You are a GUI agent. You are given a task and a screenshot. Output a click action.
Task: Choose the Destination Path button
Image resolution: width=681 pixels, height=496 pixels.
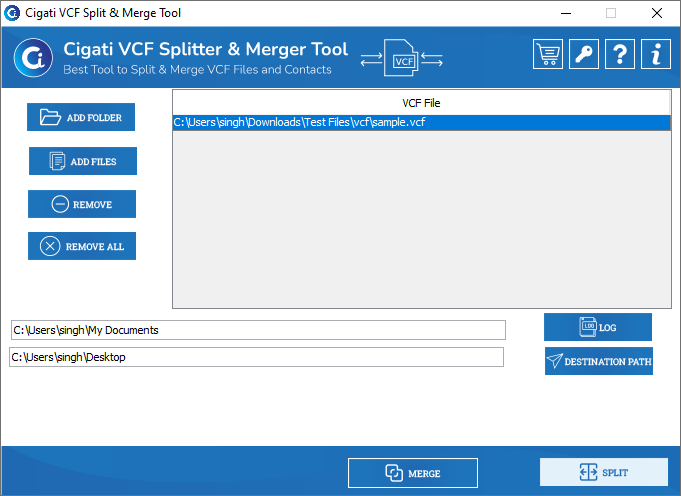coord(598,361)
